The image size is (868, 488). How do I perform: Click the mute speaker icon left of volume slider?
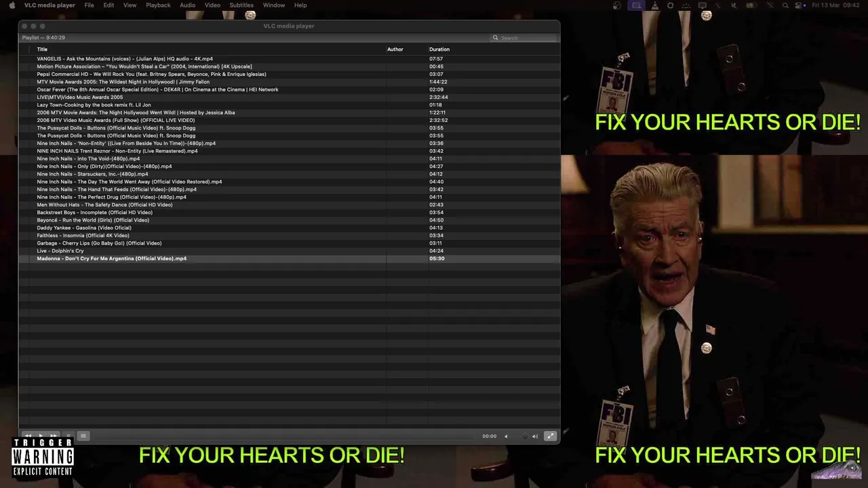(x=506, y=436)
